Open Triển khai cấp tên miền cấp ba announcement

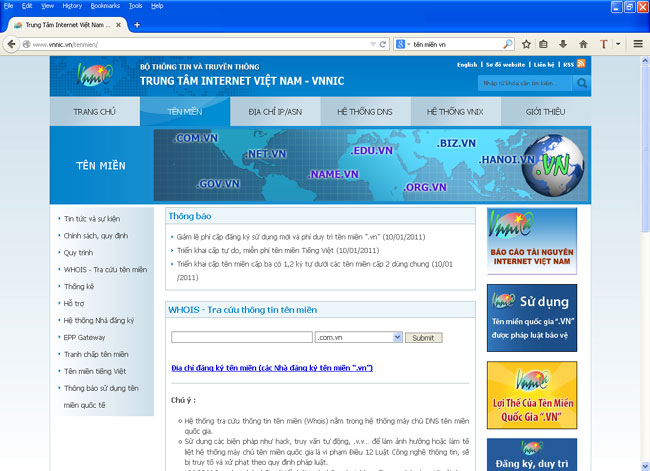(315, 271)
